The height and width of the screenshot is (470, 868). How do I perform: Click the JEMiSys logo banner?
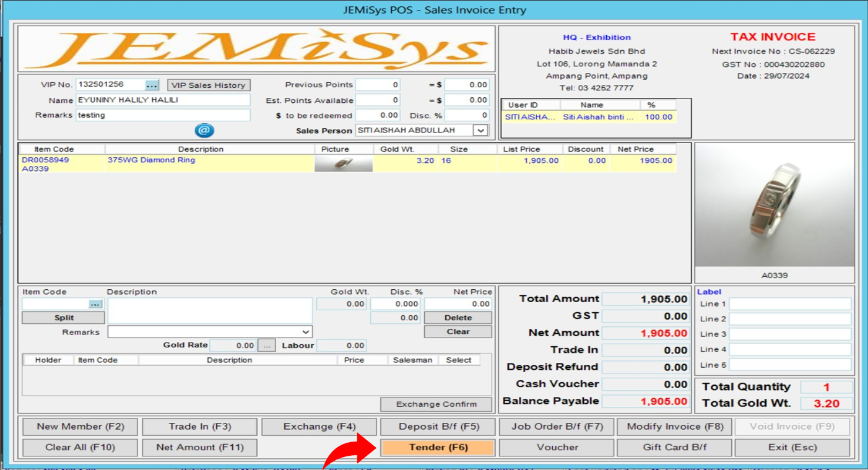256,49
